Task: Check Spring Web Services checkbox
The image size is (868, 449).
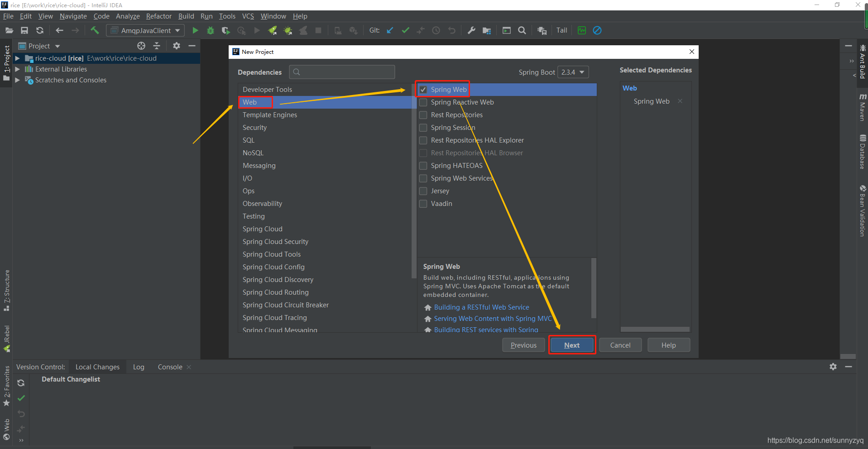Action: click(423, 178)
